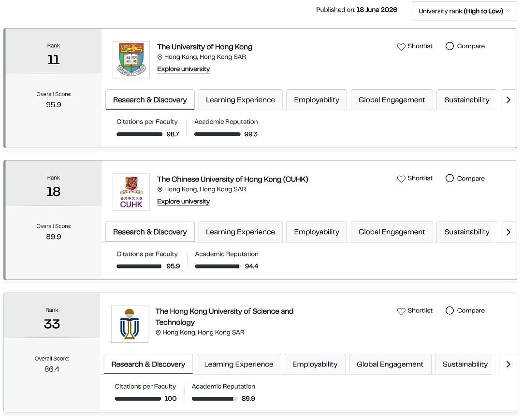The height and width of the screenshot is (420, 522).
Task: Click the heart icon for University of Hong Kong
Action: coord(401,47)
